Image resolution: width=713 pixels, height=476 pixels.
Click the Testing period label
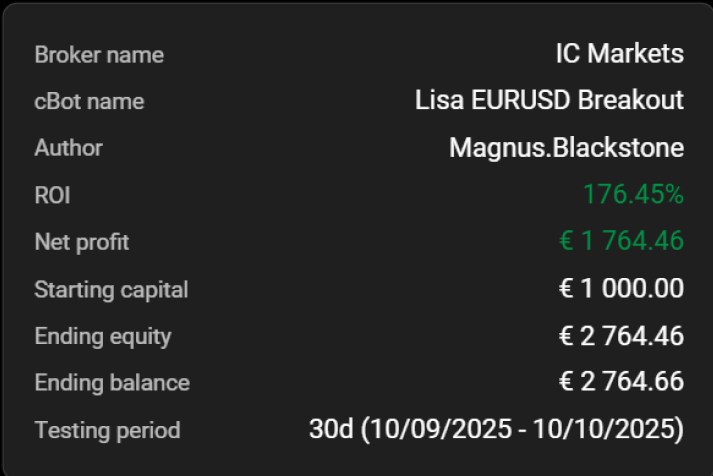point(107,430)
